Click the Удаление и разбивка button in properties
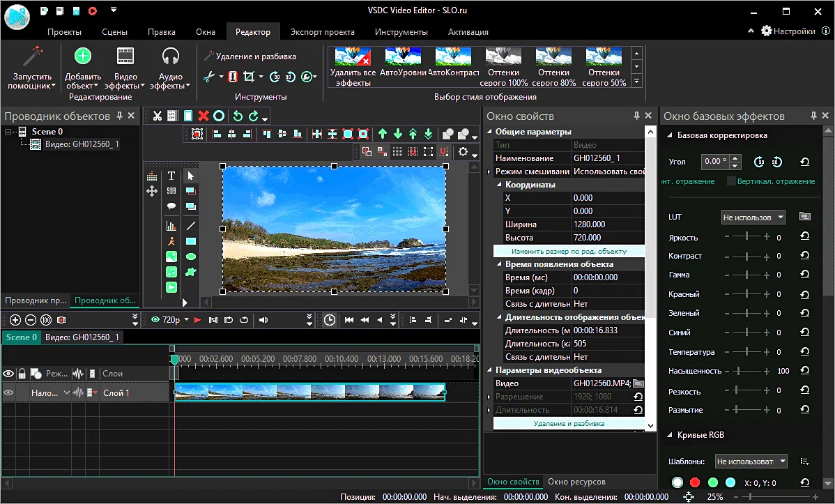This screenshot has height=504, width=835. coord(569,424)
